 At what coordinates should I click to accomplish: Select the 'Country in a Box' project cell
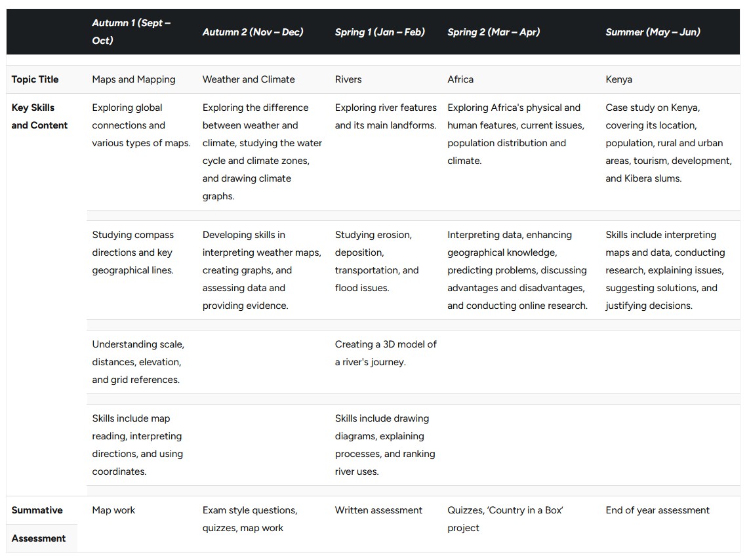pyautogui.click(x=505, y=519)
